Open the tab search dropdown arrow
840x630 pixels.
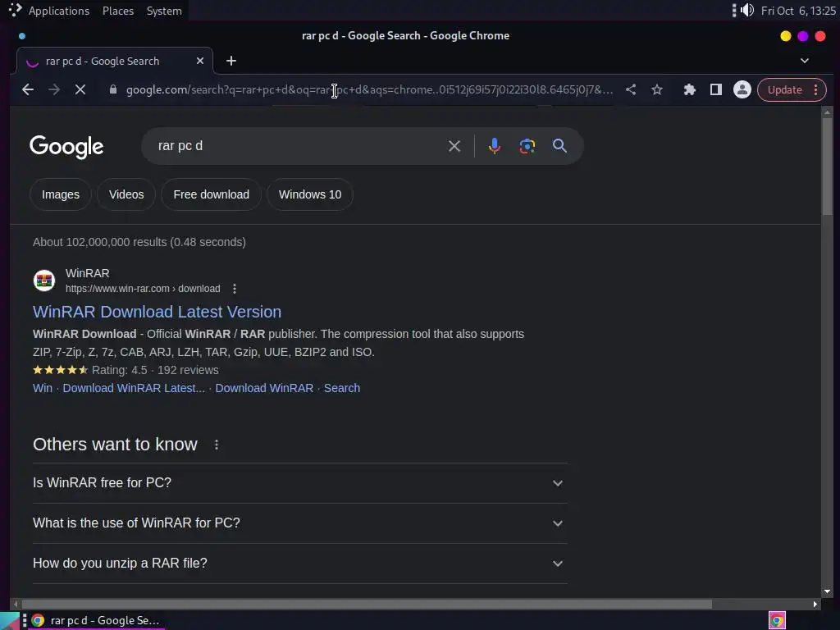pyautogui.click(x=804, y=61)
